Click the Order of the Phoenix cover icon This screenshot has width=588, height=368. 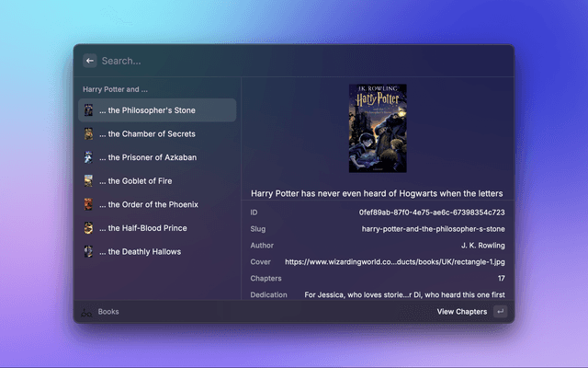[88, 204]
